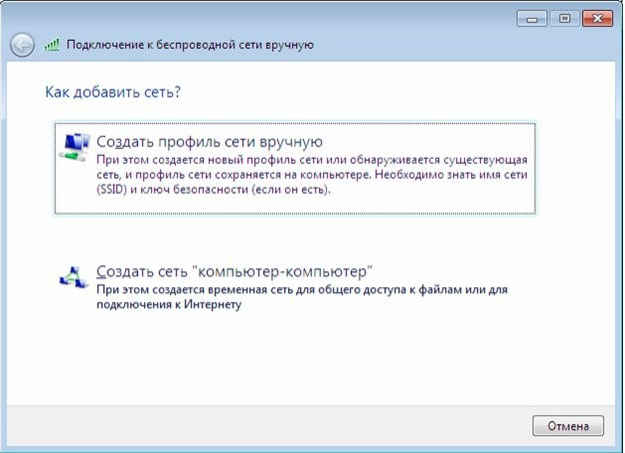Click description mentioning SSID and security key
Image resolution: width=625 pixels, height=453 pixels.
[312, 175]
